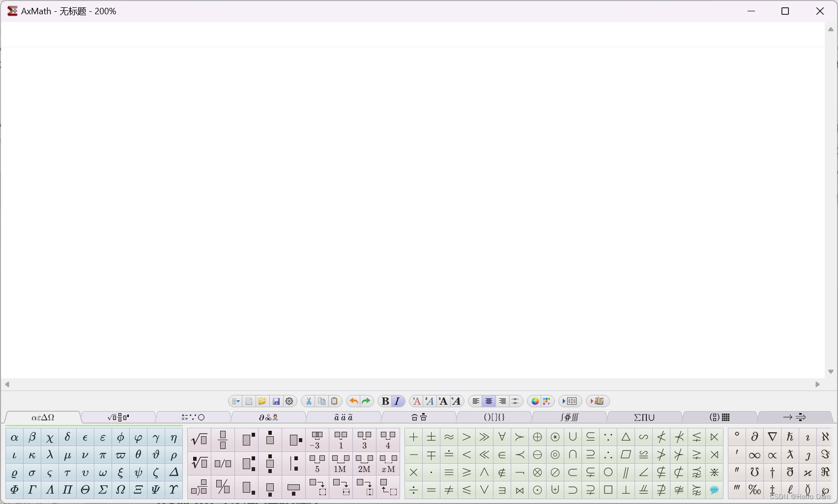This screenshot has height=504, width=838.
Task: Open the menu dropdown button in the toolbar
Action: click(236, 401)
